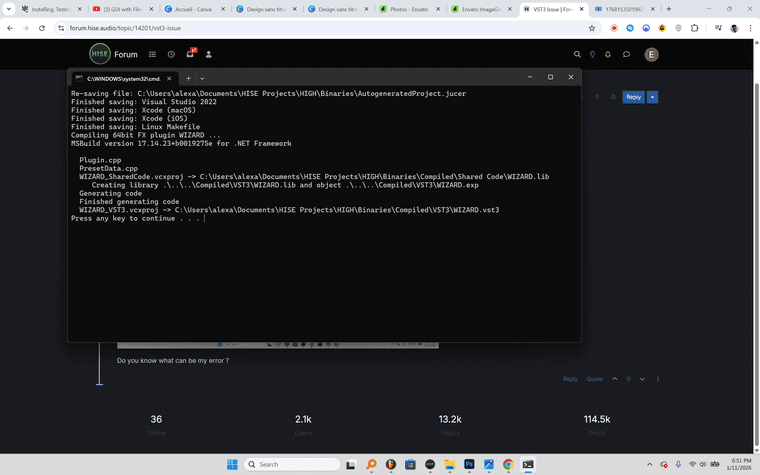
Task: Open the post's three-dot options menu
Action: [658, 379]
